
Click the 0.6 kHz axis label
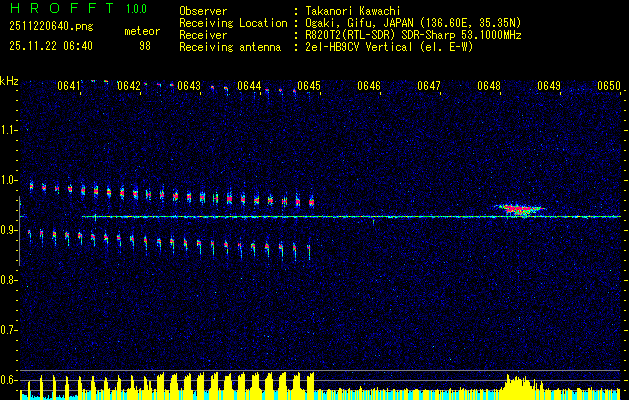click(8, 380)
